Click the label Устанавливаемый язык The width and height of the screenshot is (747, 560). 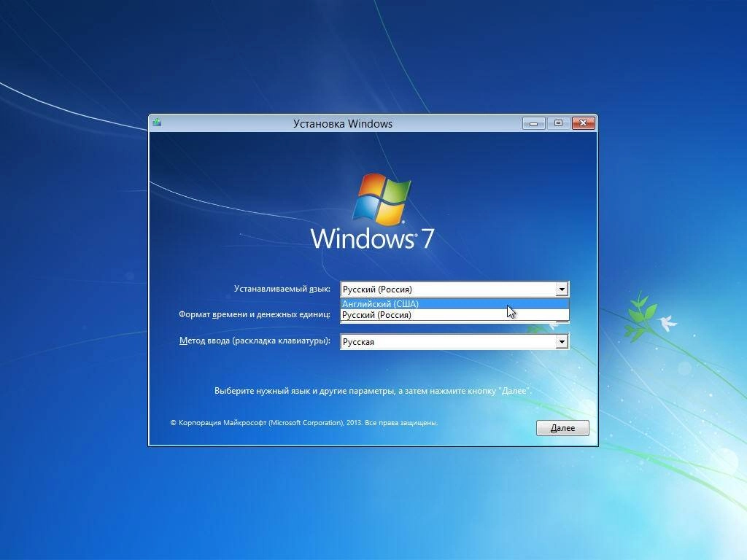pos(282,289)
